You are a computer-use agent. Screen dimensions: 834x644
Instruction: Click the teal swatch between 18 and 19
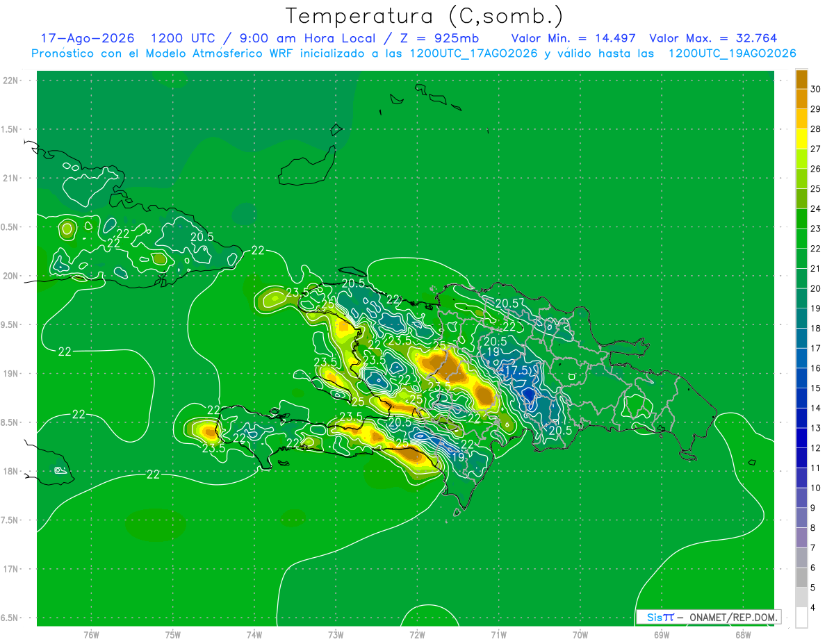pos(801,318)
